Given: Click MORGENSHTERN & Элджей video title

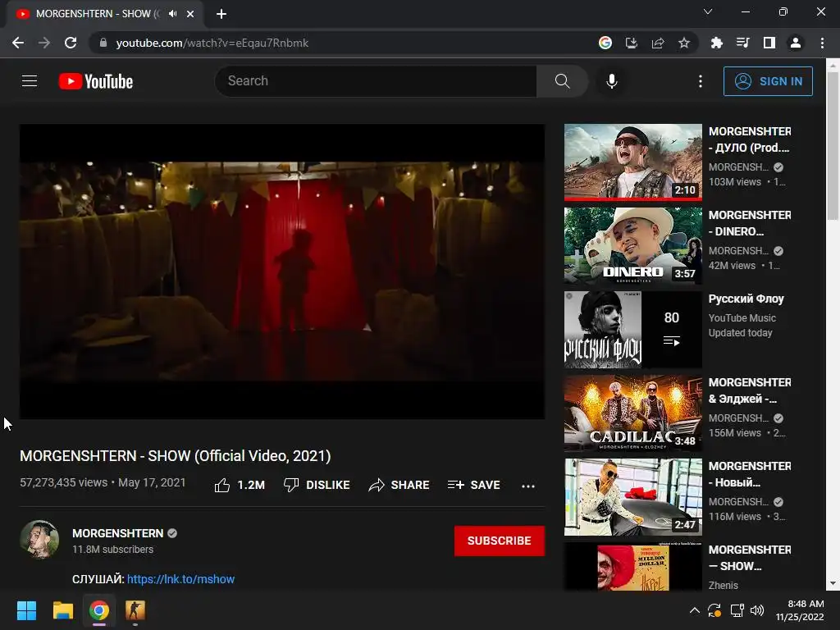Looking at the screenshot, I should (x=750, y=390).
